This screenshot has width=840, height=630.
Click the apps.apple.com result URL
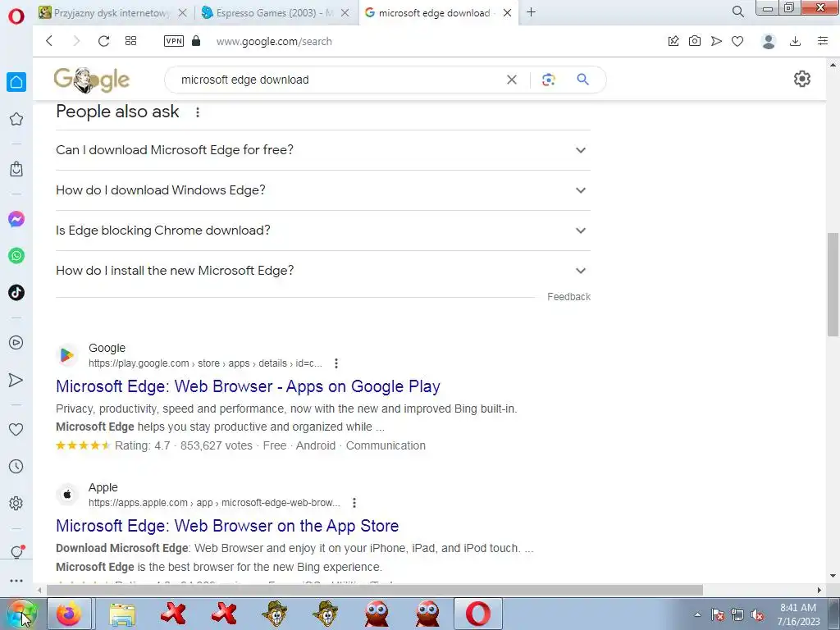[x=214, y=503]
